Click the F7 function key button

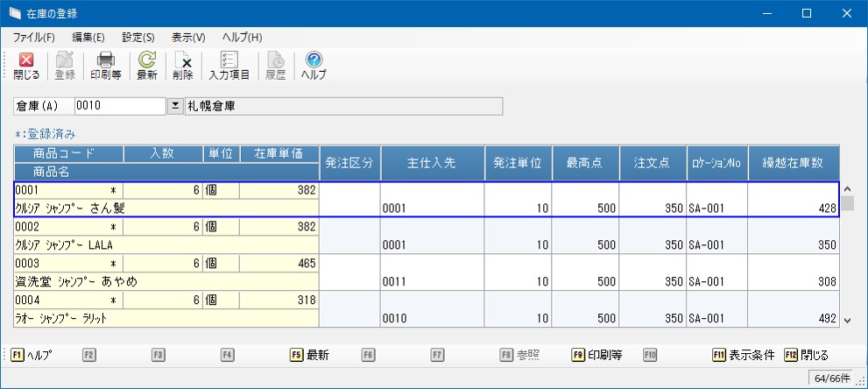coord(437,355)
